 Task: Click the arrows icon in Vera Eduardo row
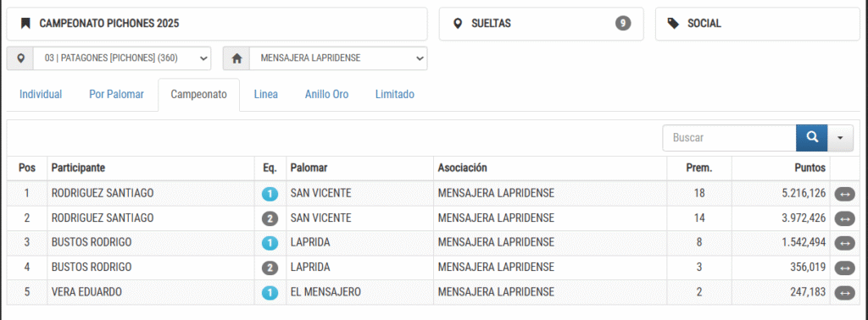pyautogui.click(x=844, y=292)
